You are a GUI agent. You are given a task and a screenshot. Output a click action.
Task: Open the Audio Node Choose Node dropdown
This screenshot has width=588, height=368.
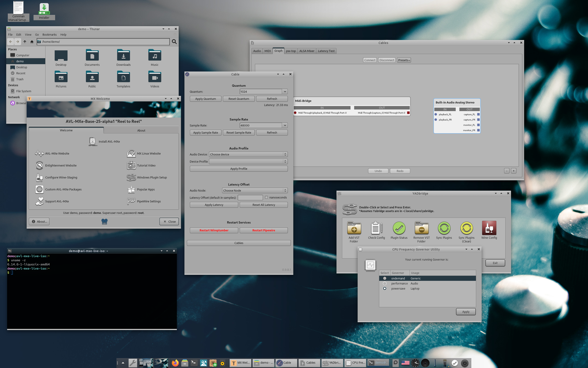[255, 190]
